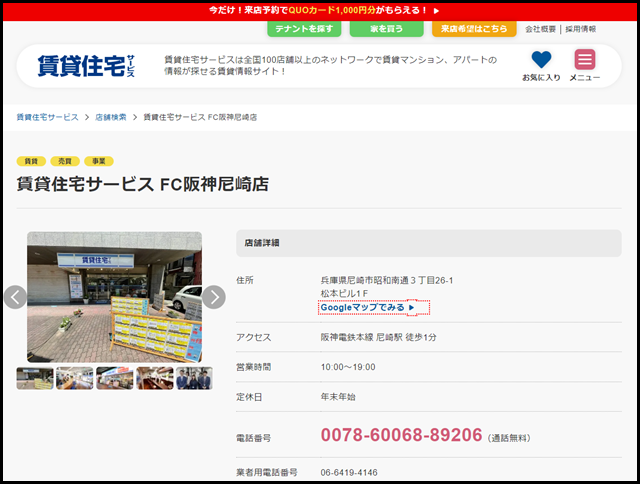Click the 売買 yellow tag
640x484 pixels.
[65, 161]
